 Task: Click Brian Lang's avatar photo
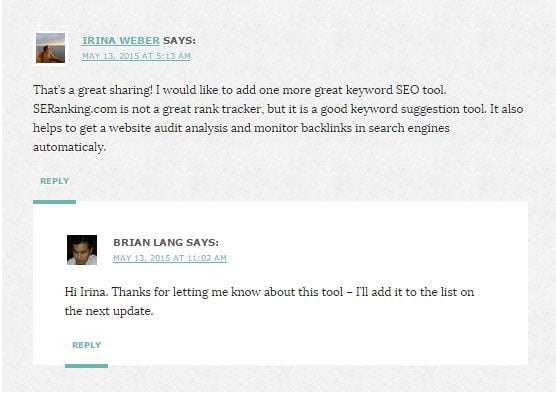pos(82,250)
